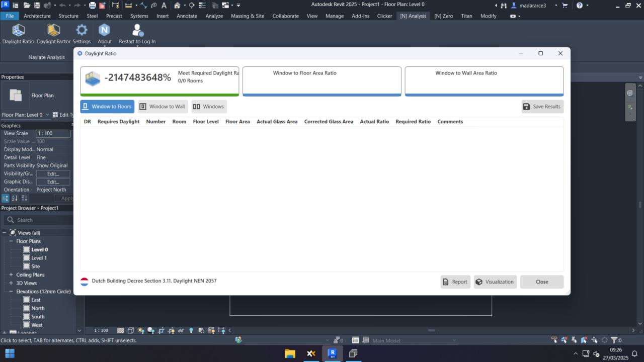
Task: Open the Floor Plan: Level 0 dropdown
Action: click(47, 115)
